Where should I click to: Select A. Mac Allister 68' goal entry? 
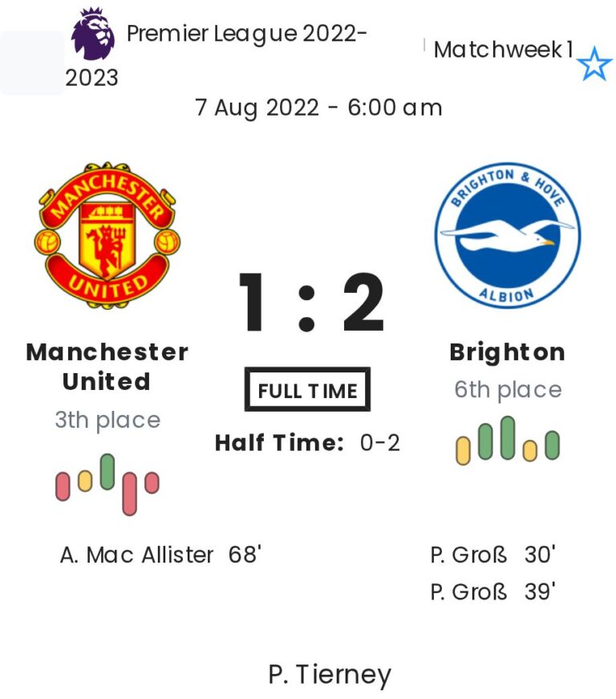pos(160,555)
